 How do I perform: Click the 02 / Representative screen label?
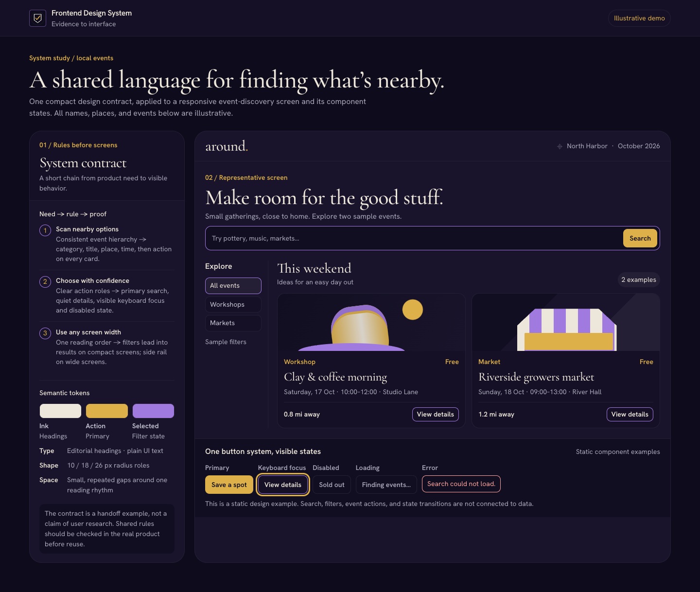[x=246, y=178]
